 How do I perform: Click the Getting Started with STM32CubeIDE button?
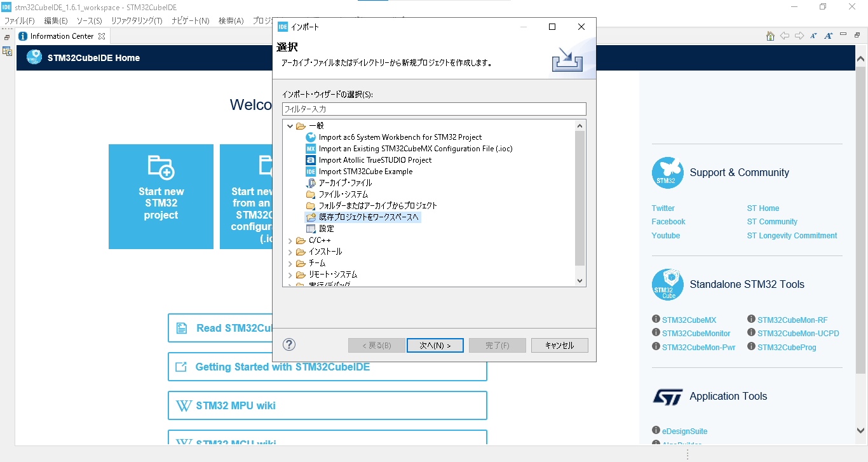coord(327,367)
